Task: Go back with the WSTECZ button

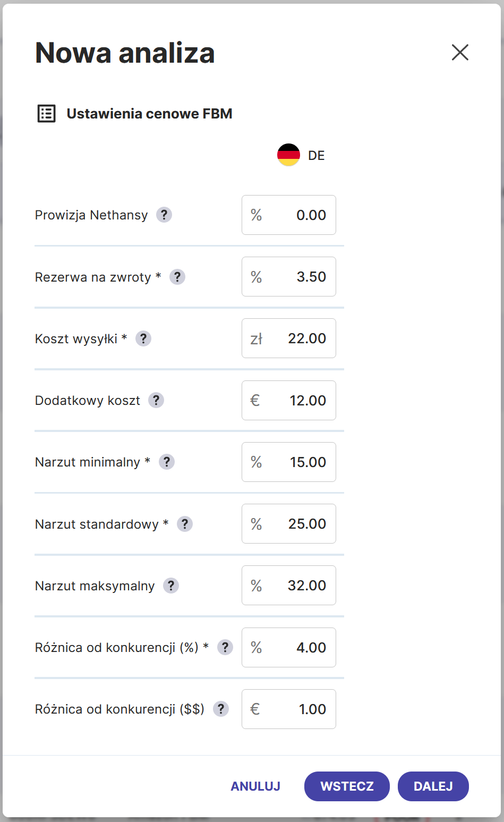Action: pos(347,786)
